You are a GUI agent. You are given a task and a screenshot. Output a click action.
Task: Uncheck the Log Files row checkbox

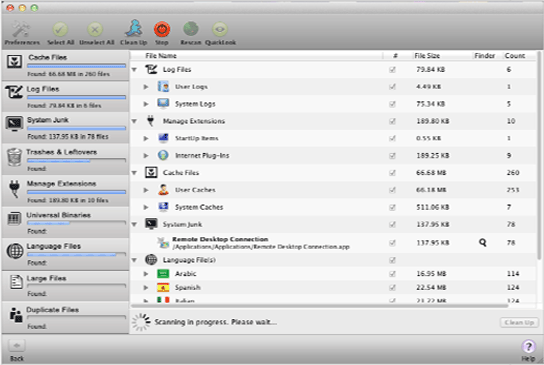[x=392, y=70]
